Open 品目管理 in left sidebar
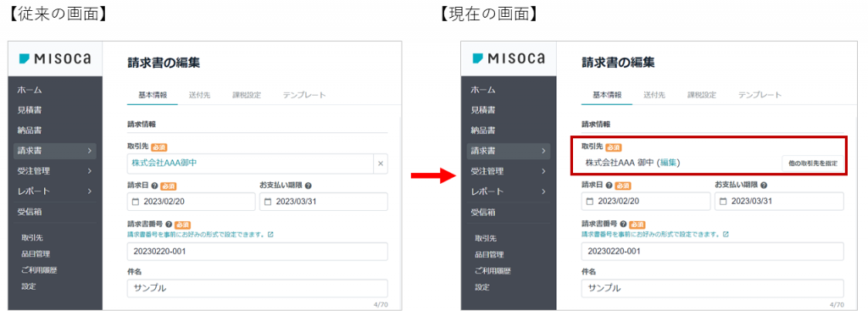Viewport: 868px width, 316px height. click(36, 254)
